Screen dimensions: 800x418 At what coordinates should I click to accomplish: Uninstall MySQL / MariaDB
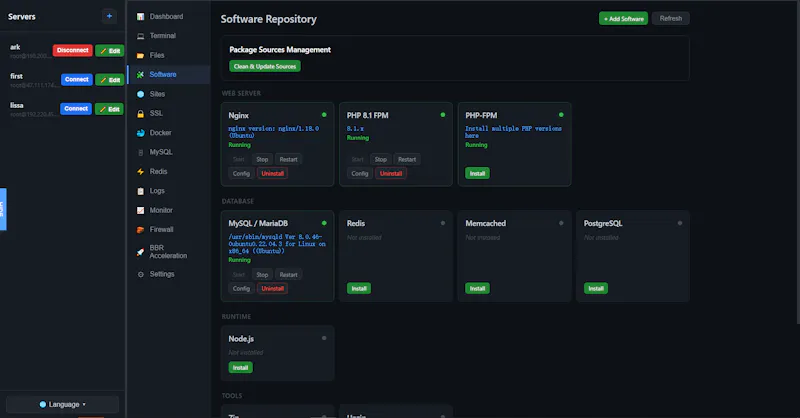pyautogui.click(x=272, y=288)
